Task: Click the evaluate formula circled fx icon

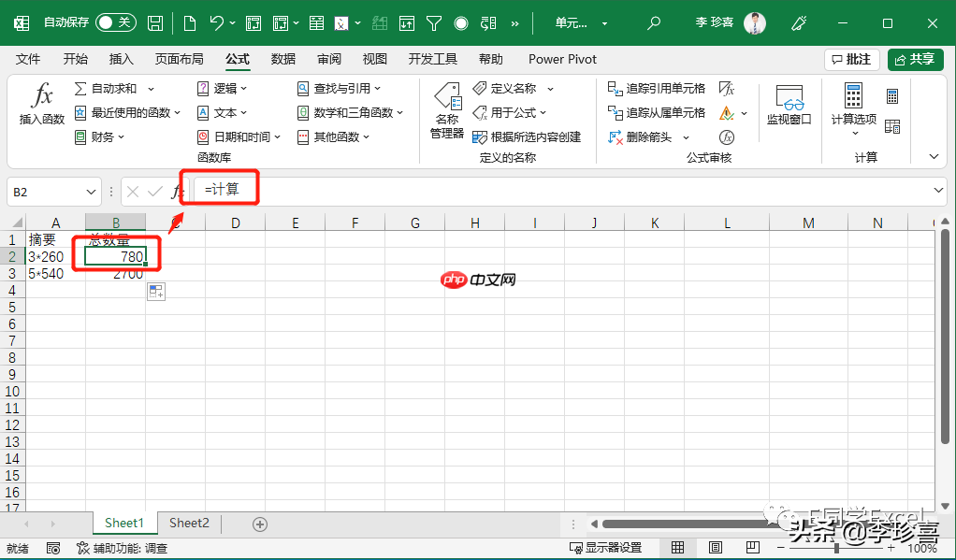Action: coord(726,137)
